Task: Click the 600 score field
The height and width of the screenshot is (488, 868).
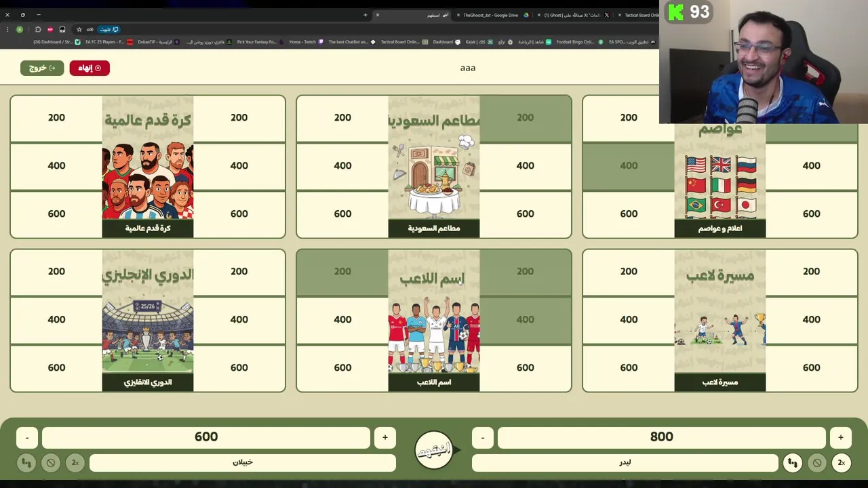Action: 206,437
